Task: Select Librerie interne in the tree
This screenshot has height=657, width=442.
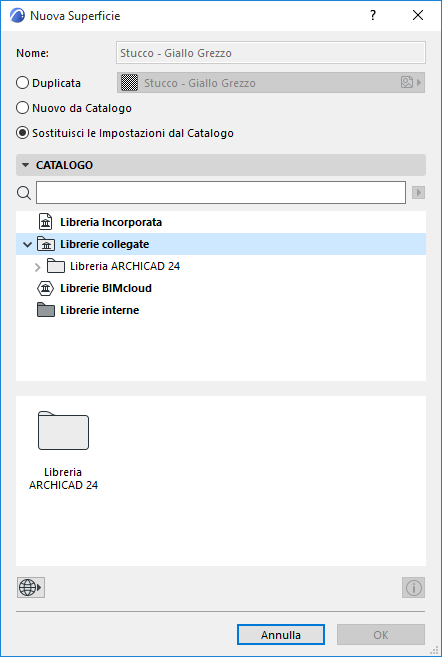Action: (x=99, y=310)
